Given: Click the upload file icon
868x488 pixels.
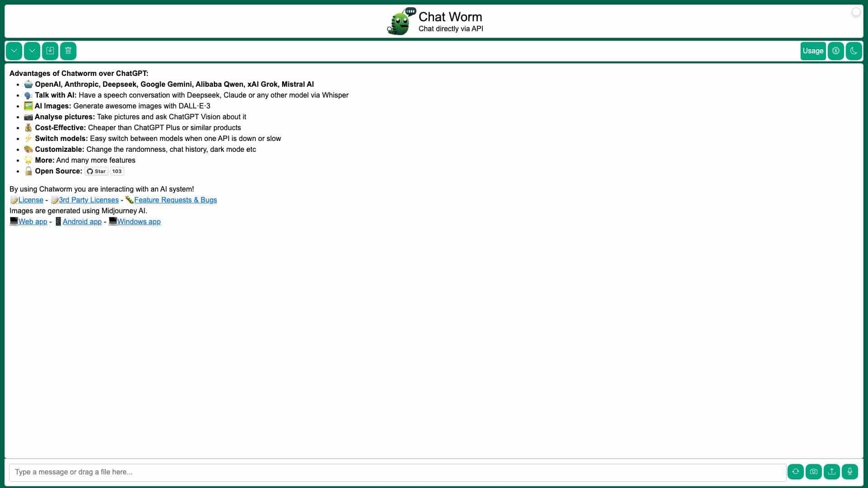Looking at the screenshot, I should pos(831,472).
